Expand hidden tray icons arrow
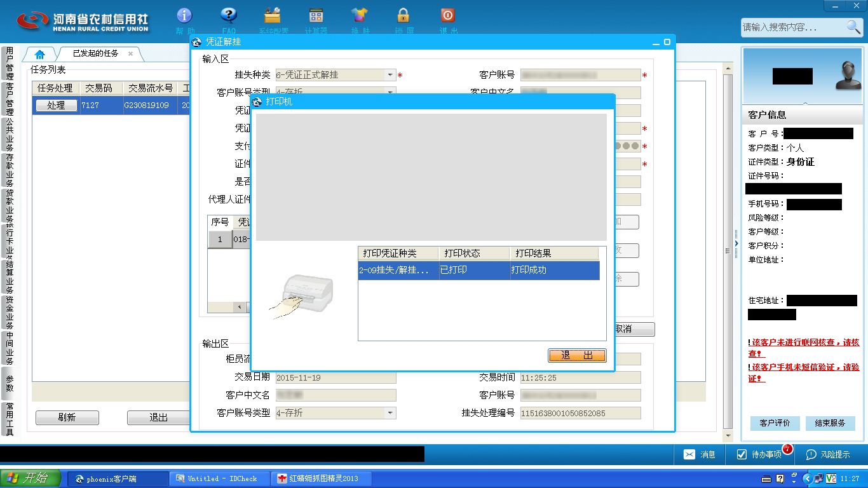Image resolution: width=868 pixels, height=488 pixels. coord(808,478)
